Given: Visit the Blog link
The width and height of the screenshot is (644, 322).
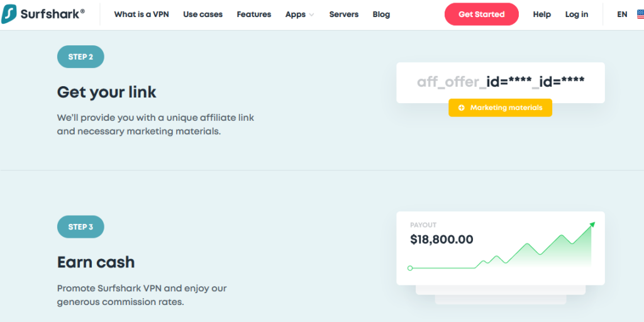Looking at the screenshot, I should click(x=381, y=14).
